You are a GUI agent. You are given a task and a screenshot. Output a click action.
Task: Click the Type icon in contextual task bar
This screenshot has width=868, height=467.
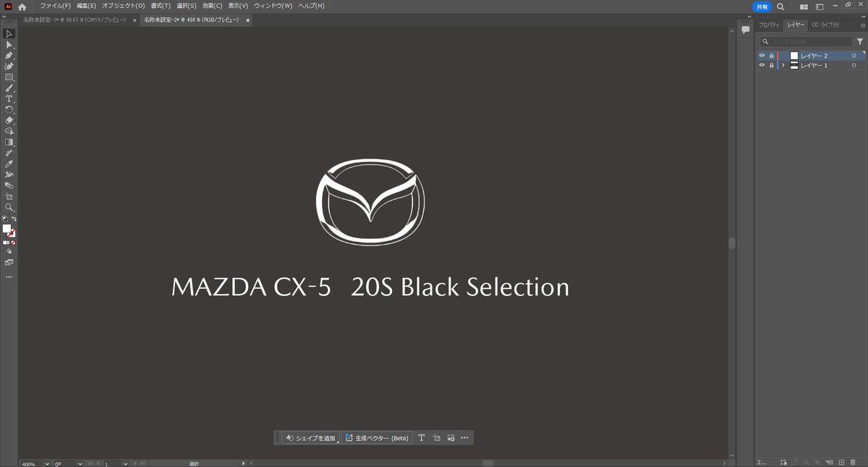tap(422, 438)
